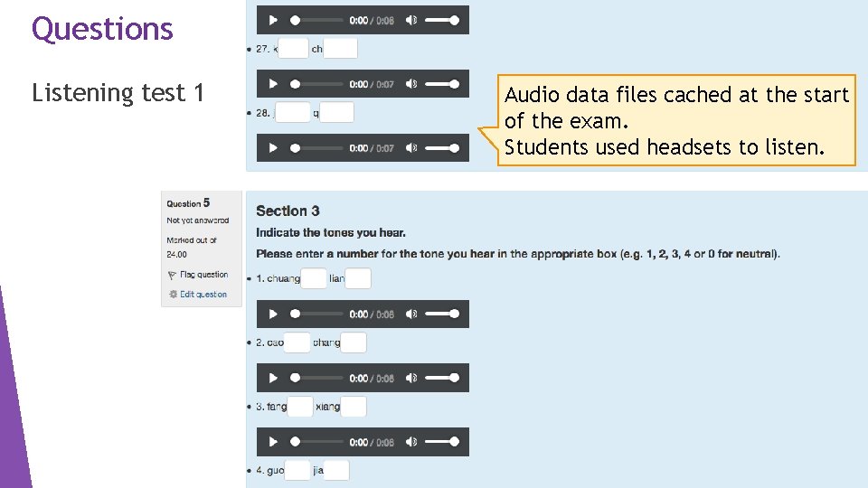Screen dimensions: 868x488
Task: Click the first tone box of question 28
Action: click(x=292, y=113)
